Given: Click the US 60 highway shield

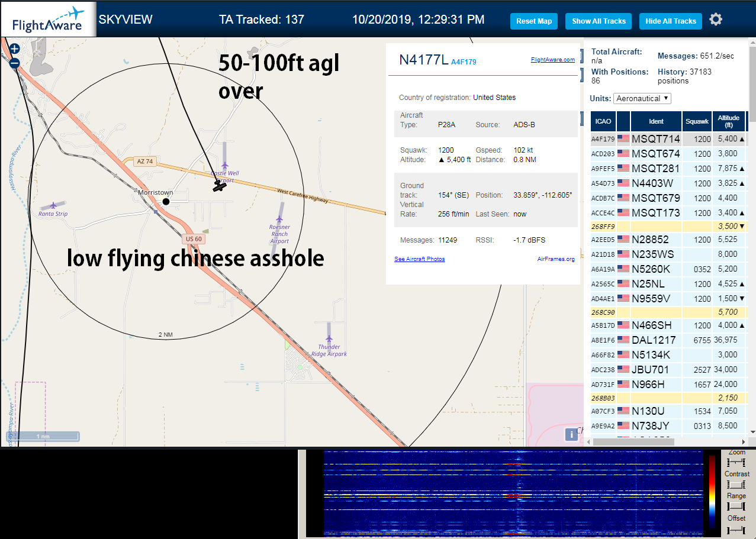Looking at the screenshot, I should 194,239.
